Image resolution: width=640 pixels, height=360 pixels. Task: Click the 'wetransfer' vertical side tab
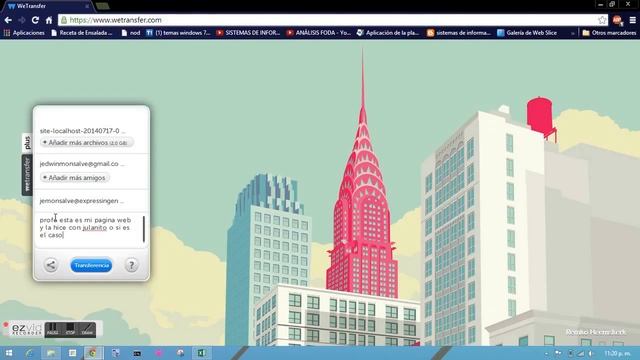[27, 175]
